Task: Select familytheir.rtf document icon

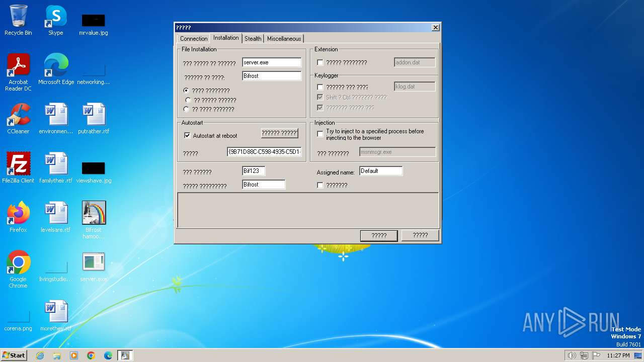Action: click(x=56, y=168)
